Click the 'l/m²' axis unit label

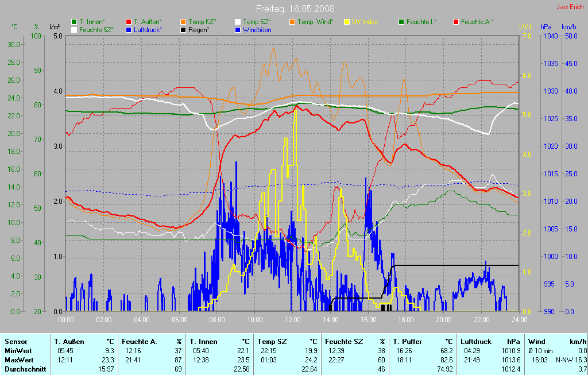click(55, 27)
